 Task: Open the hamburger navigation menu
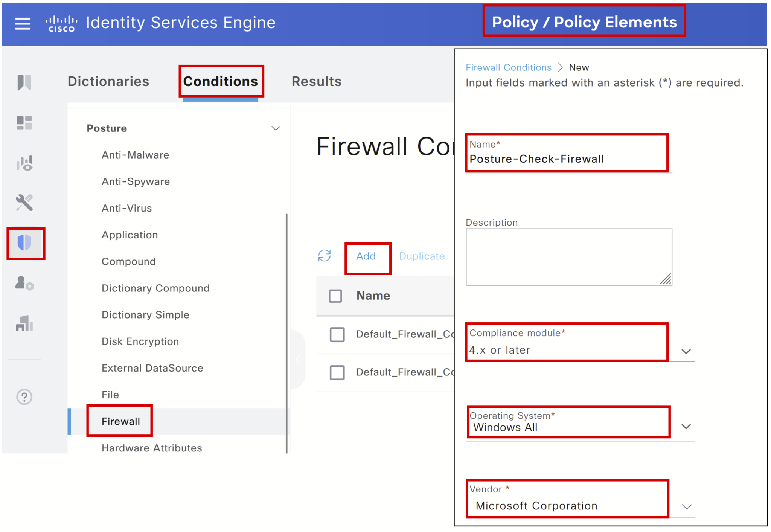click(x=22, y=24)
